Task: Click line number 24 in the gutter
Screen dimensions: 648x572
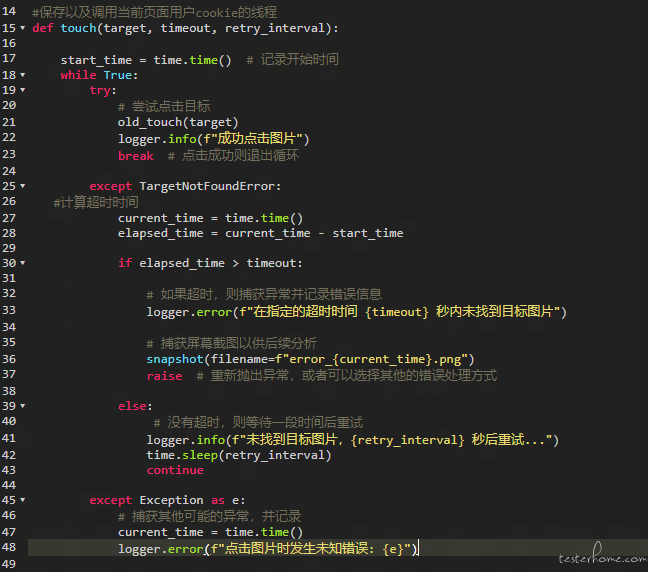Action: pos(9,171)
